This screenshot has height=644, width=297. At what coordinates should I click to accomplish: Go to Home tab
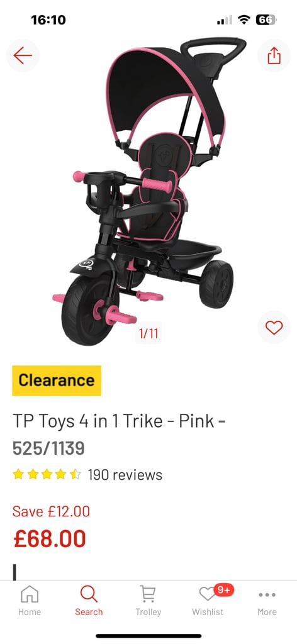pos(30,600)
